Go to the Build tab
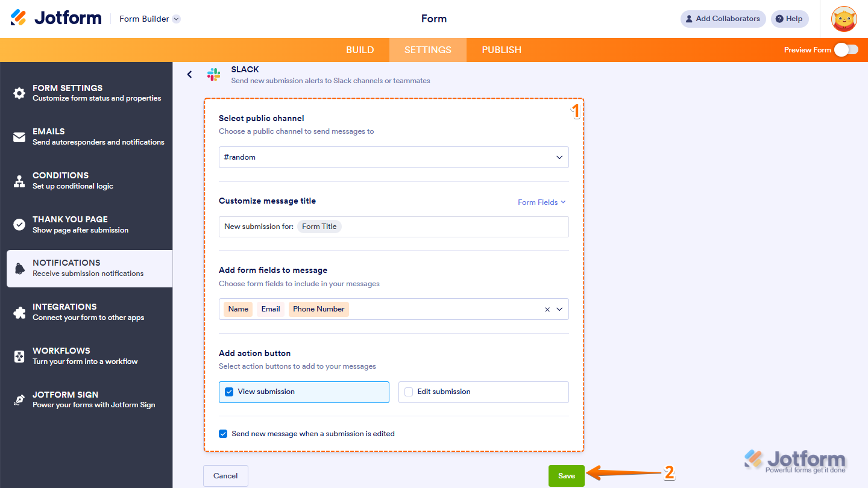 (x=360, y=49)
